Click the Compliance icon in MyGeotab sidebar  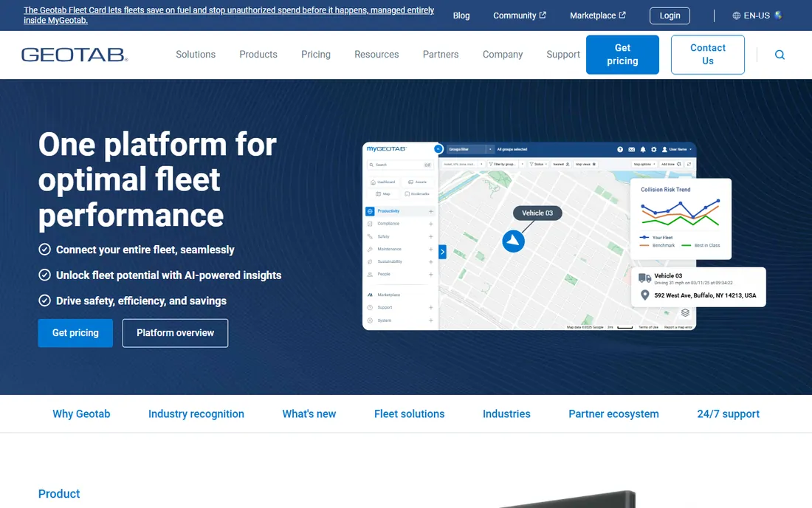tap(370, 224)
